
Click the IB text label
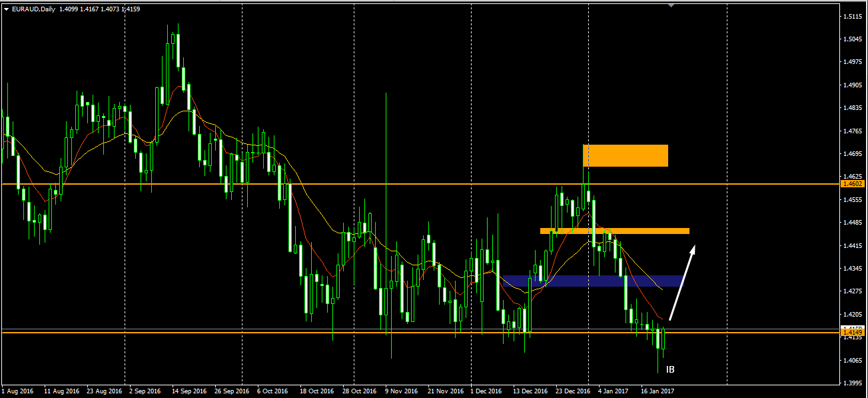(x=670, y=369)
